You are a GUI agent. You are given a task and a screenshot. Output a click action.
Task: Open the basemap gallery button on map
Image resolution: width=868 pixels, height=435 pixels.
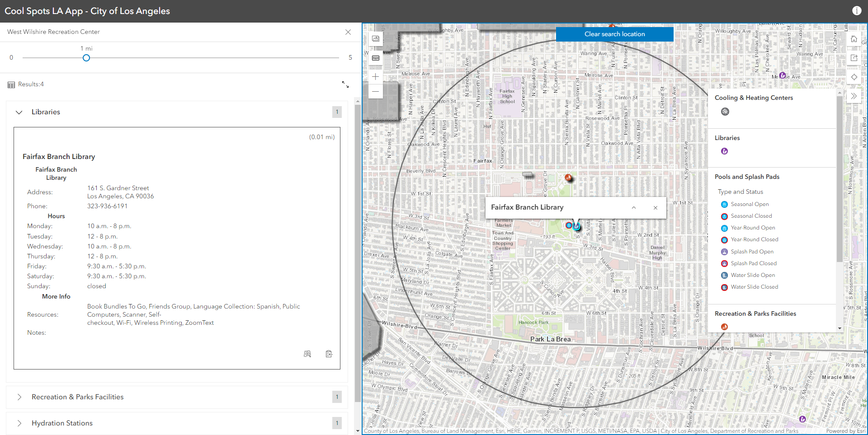376,39
